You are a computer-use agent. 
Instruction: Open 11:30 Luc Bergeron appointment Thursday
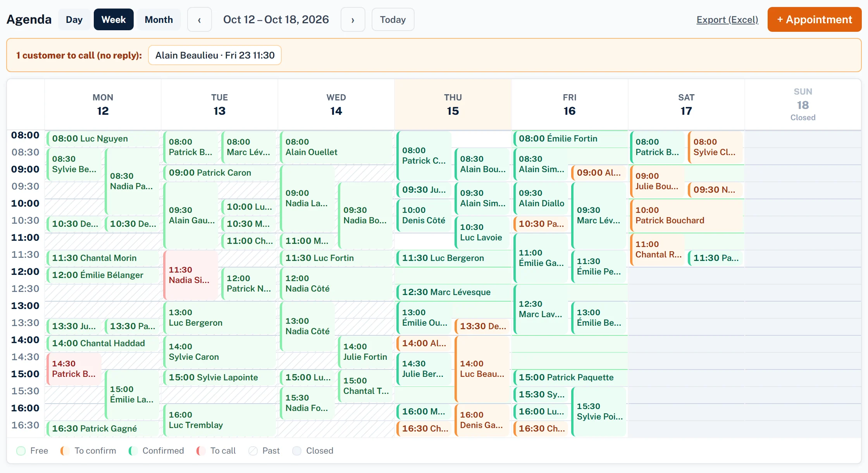pos(453,258)
